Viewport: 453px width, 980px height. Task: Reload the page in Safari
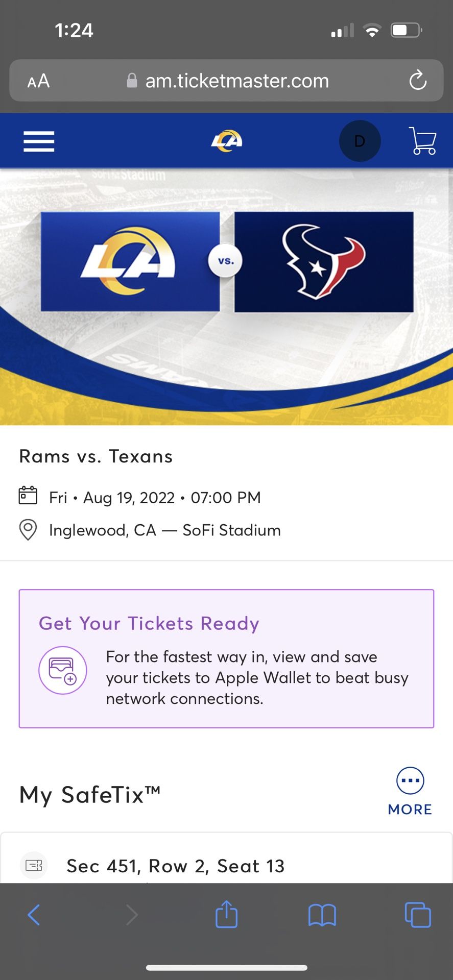(x=417, y=81)
